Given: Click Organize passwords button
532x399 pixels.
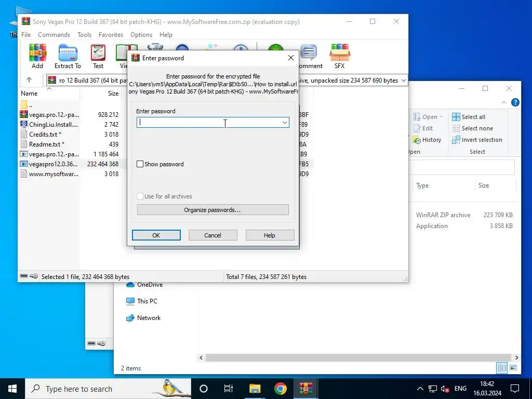Looking at the screenshot, I should (x=212, y=210).
